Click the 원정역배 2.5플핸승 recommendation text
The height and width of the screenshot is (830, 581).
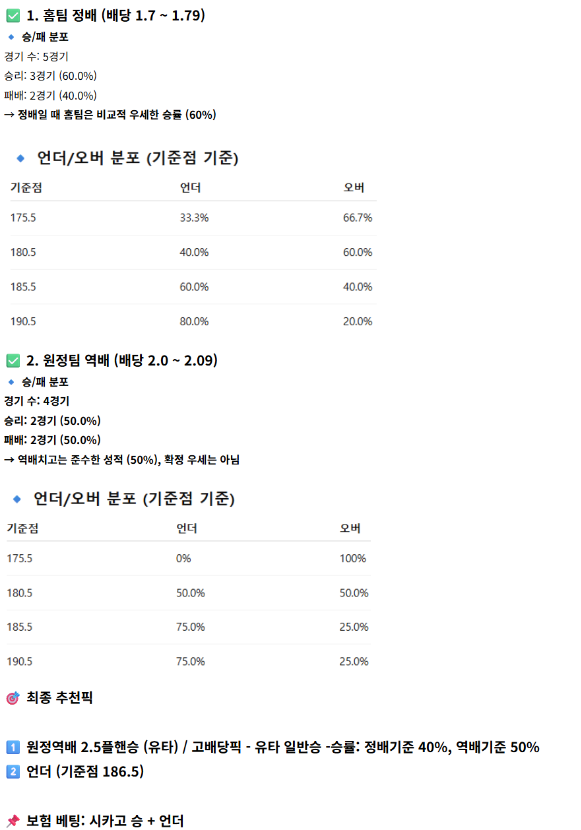[103, 747]
